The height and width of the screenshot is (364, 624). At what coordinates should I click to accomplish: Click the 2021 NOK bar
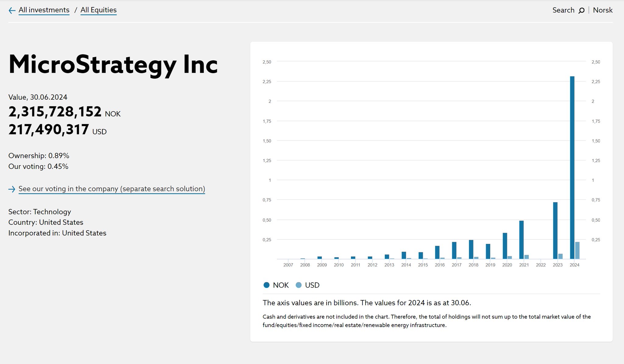521,240
